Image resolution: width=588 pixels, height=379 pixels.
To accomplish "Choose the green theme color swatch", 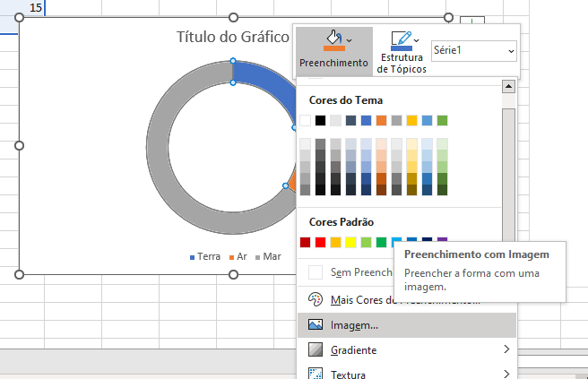I will pyautogui.click(x=442, y=120).
